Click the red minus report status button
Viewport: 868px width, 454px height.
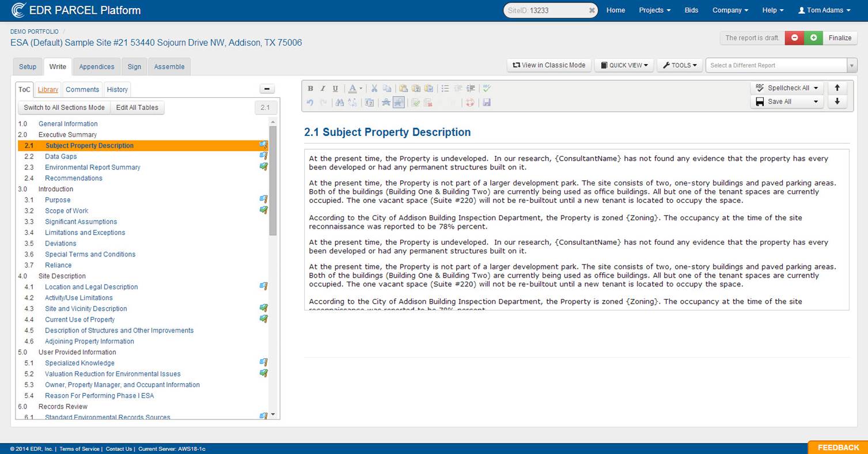coord(794,38)
